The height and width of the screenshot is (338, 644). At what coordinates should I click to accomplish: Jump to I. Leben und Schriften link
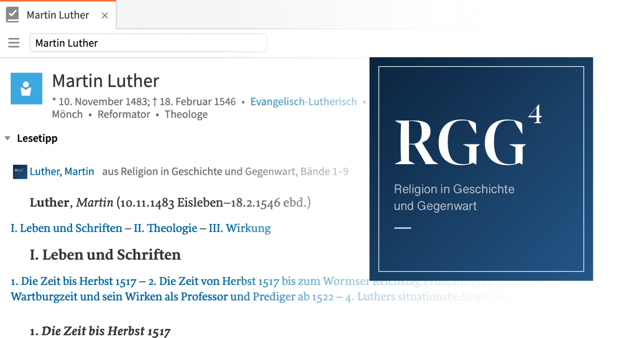coord(67,228)
